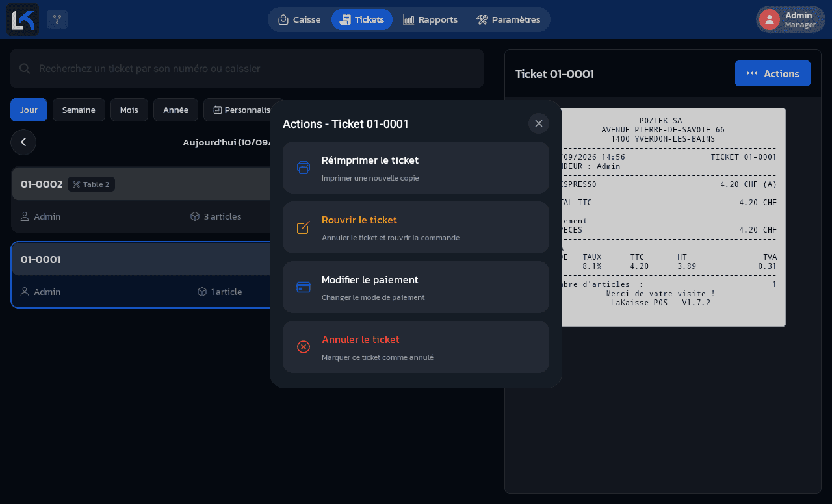Click the user icon on ticket 01-0002
832x504 pixels.
pos(25,216)
